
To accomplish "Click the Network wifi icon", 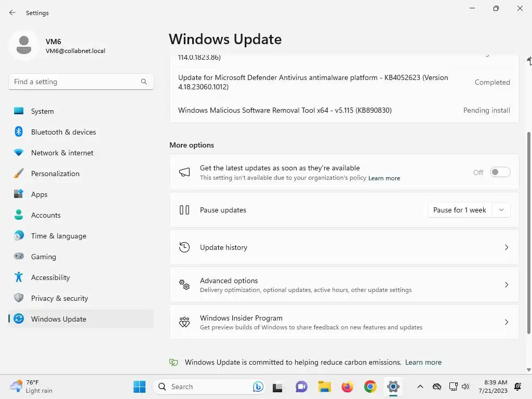I will pyautogui.click(x=19, y=152).
